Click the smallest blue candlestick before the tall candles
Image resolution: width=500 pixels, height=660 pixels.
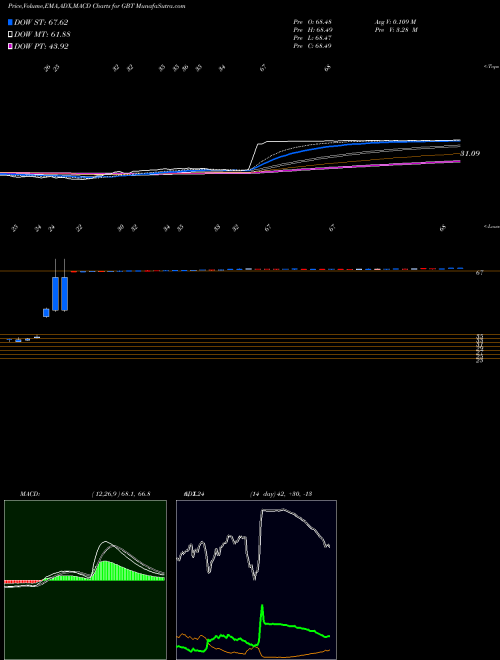(x=46, y=313)
